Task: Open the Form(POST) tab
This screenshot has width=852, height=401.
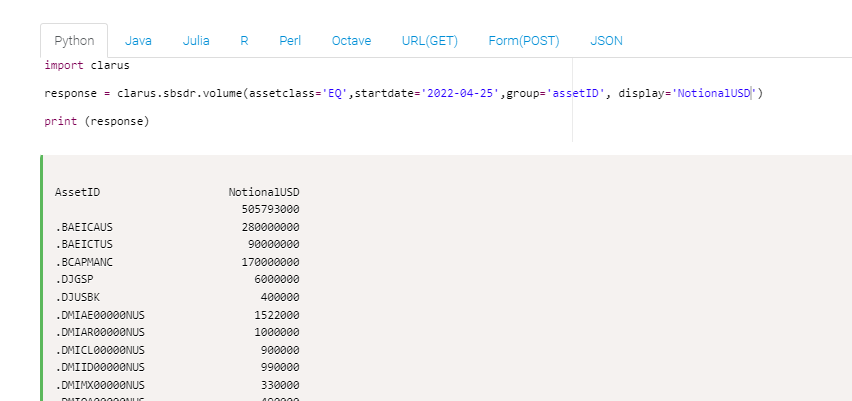Action: [524, 41]
